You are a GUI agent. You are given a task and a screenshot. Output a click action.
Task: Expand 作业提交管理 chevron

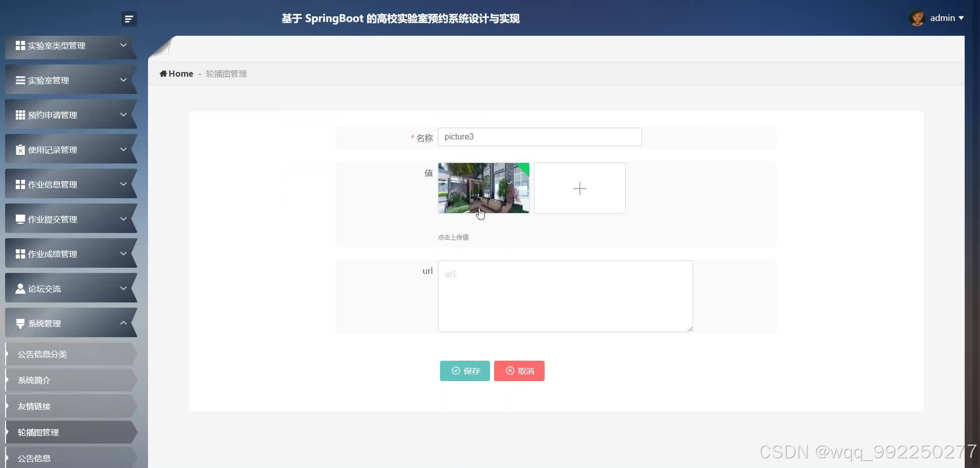123,219
